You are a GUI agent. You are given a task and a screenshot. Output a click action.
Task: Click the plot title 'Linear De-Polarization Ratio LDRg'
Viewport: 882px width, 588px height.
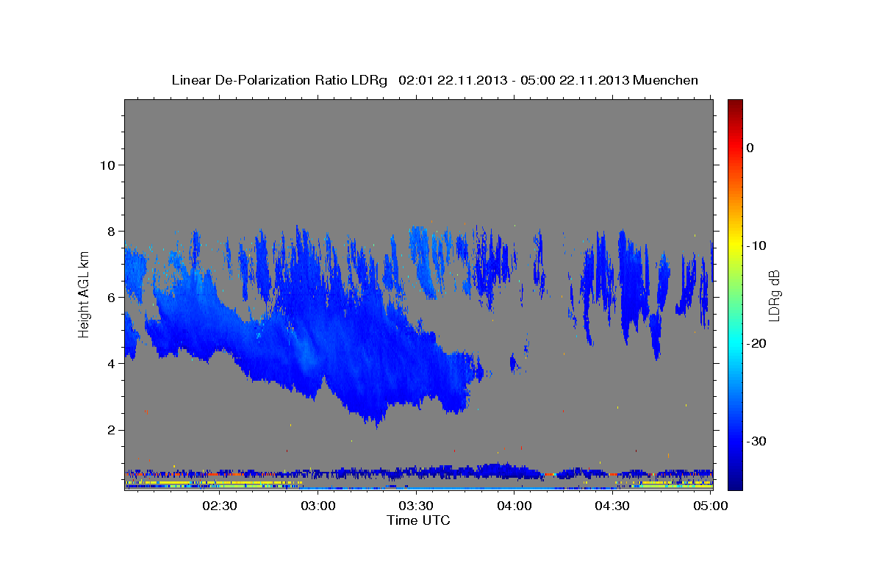(279, 80)
